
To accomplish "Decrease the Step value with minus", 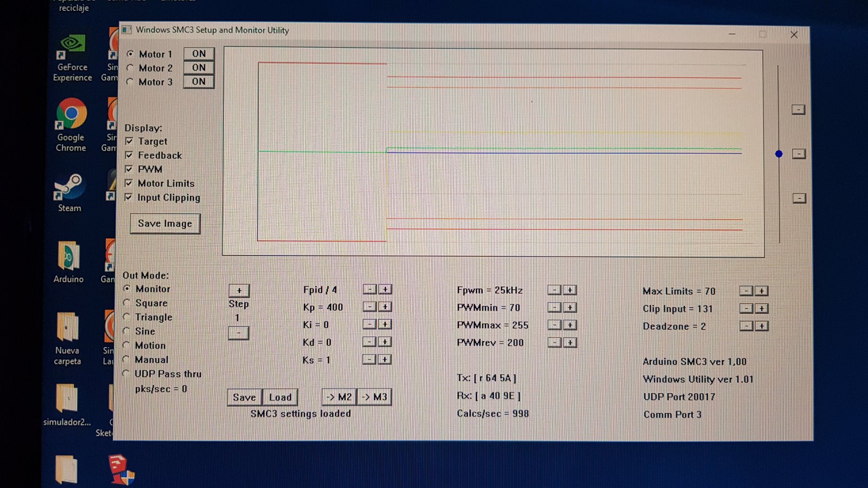I will [238, 332].
